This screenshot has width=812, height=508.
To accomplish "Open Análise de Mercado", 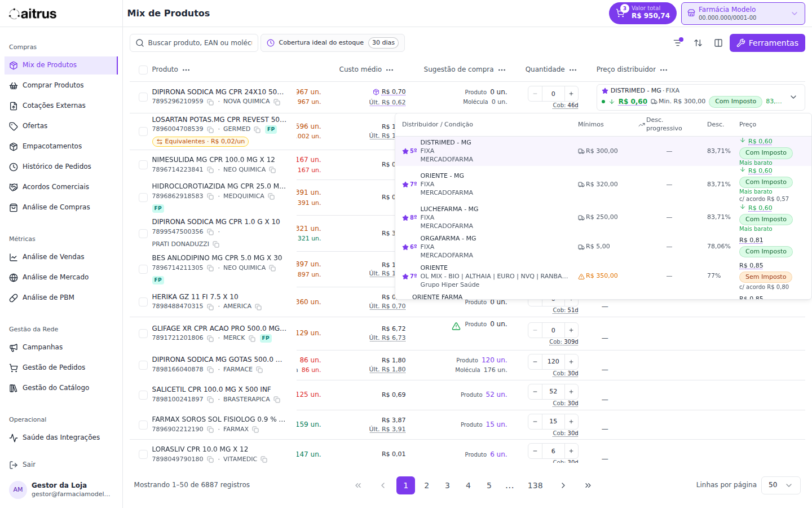I will tap(61, 277).
